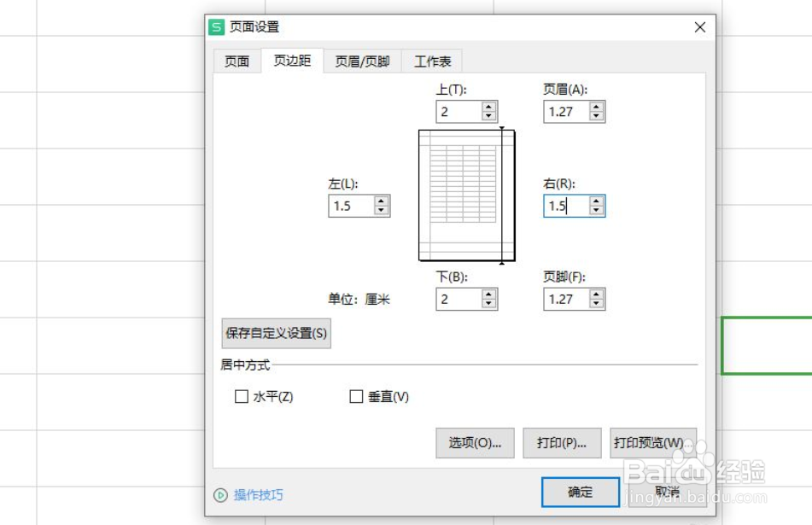
Task: Click the 保存自定义设置 button
Action: [276, 333]
